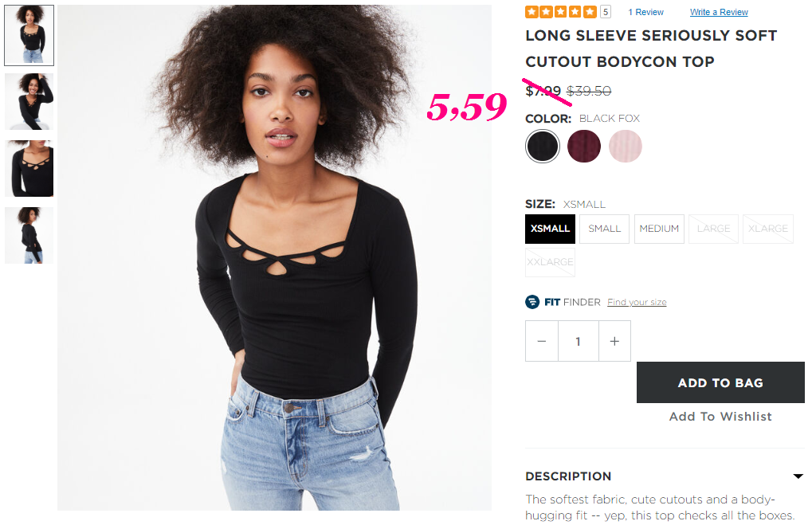Select the SMALL size option
The image size is (812, 525).
(x=604, y=229)
